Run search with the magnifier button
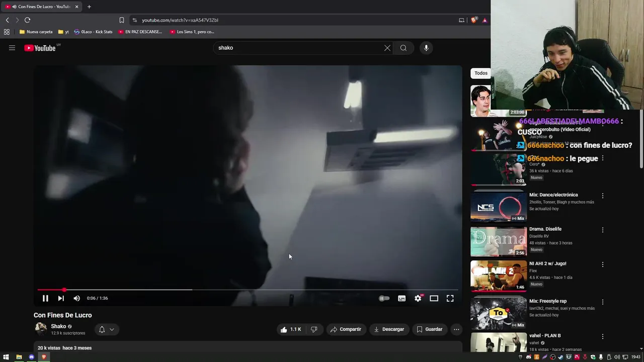The width and height of the screenshot is (644, 362). pos(404,48)
